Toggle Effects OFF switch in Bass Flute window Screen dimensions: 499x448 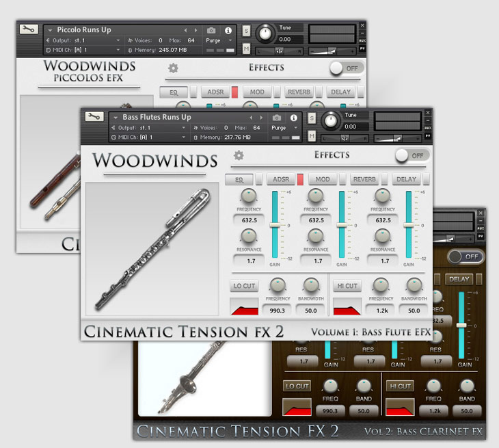click(412, 155)
